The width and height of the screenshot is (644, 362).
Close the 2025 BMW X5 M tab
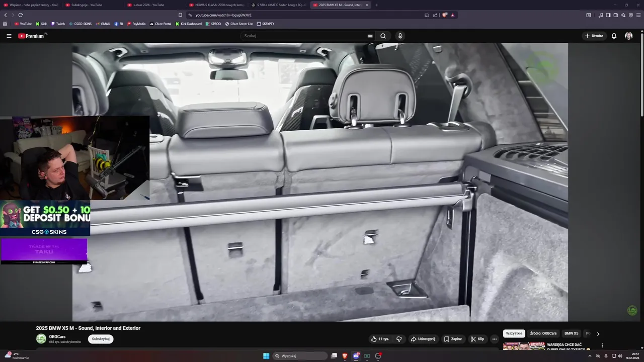click(x=367, y=5)
